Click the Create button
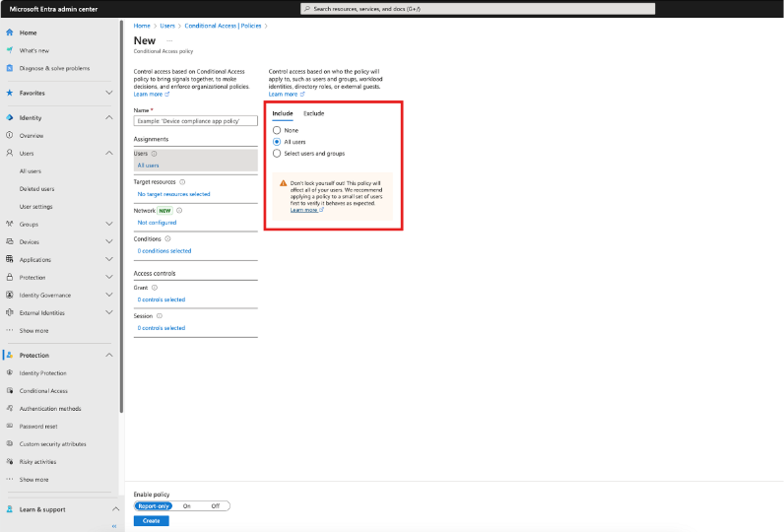Image resolution: width=784 pixels, height=532 pixels. pos(151,520)
